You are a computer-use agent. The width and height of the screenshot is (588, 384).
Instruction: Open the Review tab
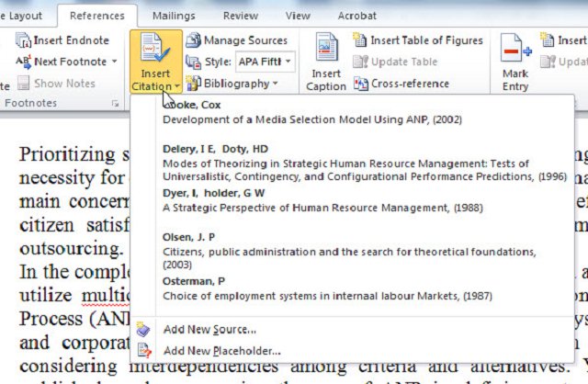240,15
